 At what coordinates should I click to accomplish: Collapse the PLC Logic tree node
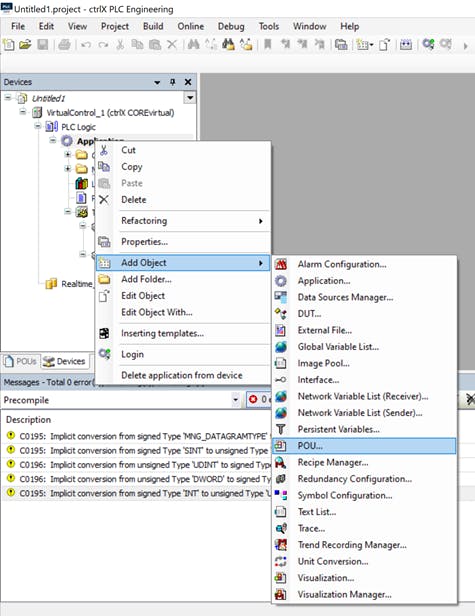[38, 126]
